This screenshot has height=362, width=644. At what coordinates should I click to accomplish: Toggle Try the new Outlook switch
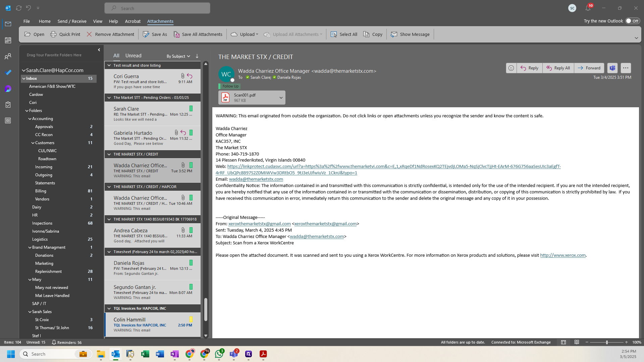click(x=633, y=21)
